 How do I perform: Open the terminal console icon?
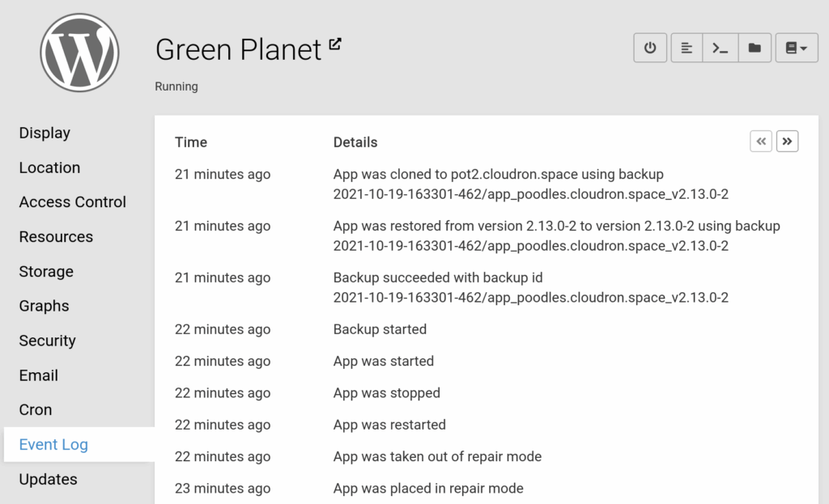tap(720, 48)
